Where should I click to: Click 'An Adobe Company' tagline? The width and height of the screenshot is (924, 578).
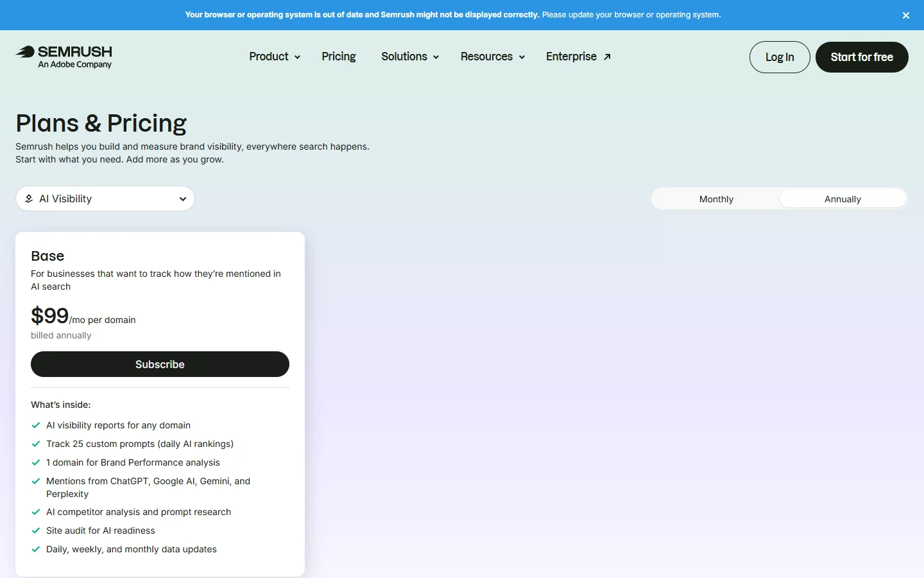point(75,64)
